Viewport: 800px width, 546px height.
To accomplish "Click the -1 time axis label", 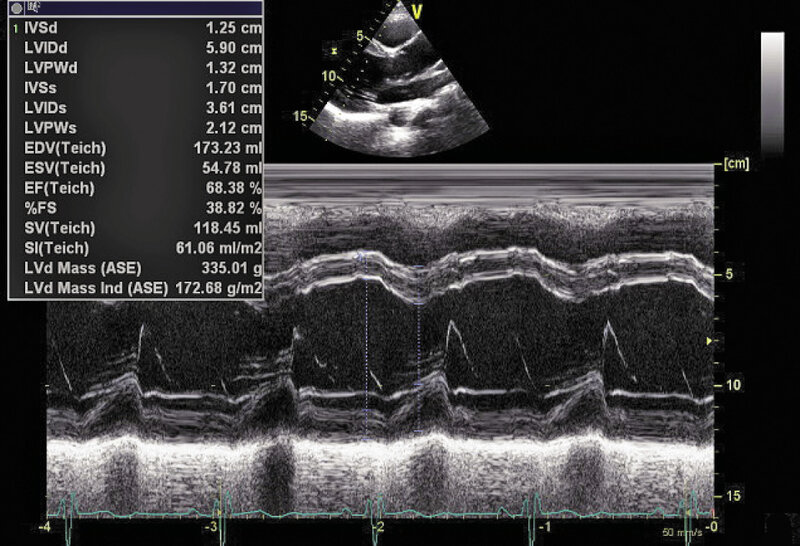I will point(545,527).
